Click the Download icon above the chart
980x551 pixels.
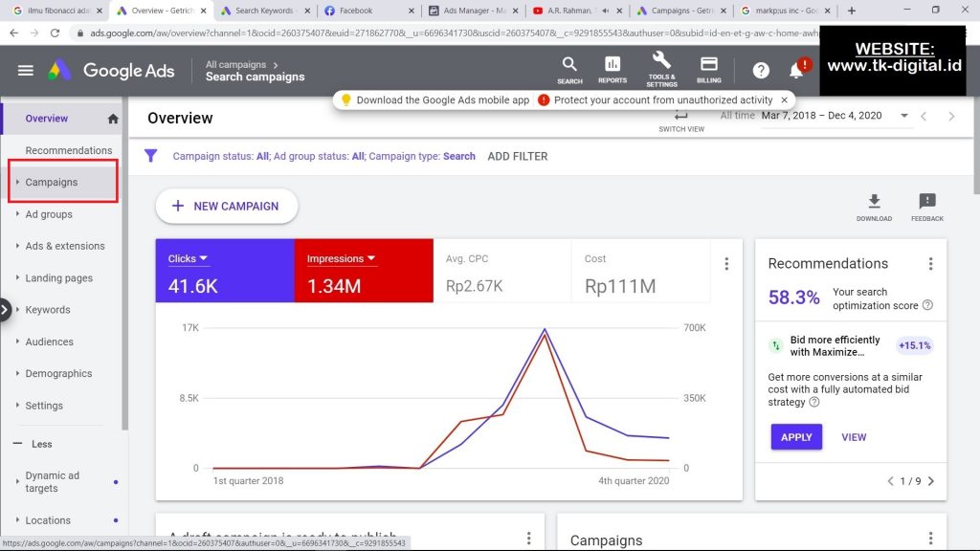click(x=873, y=202)
